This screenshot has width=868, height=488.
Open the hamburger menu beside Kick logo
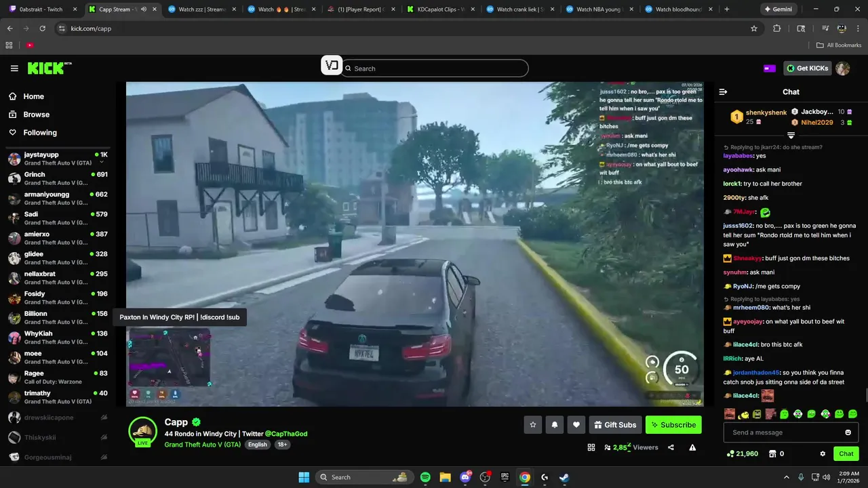[14, 68]
